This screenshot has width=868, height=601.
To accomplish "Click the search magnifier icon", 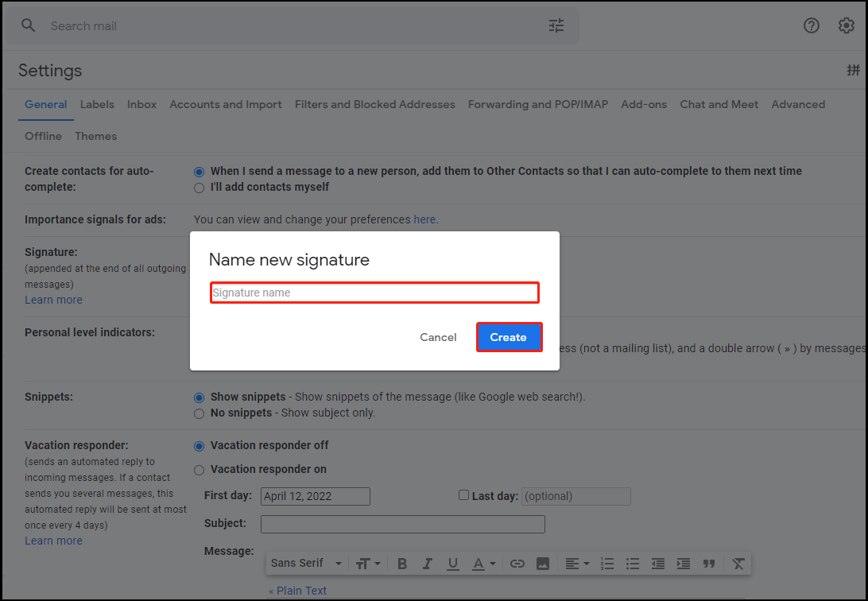I will point(29,25).
